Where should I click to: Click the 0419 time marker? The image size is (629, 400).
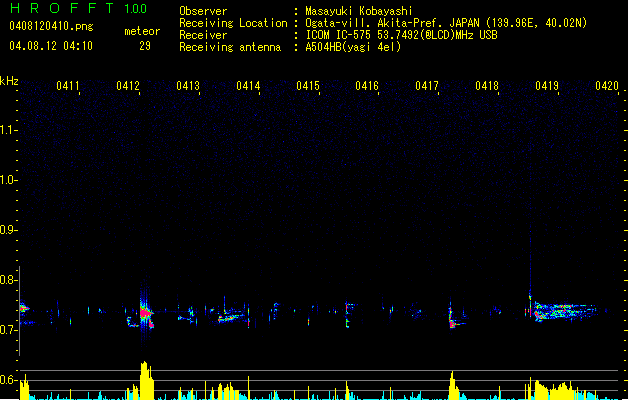click(547, 86)
